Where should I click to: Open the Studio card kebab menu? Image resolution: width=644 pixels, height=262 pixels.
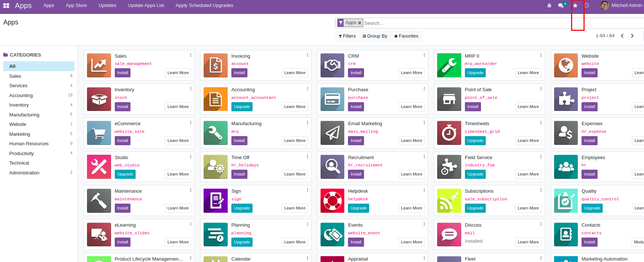coord(190,157)
